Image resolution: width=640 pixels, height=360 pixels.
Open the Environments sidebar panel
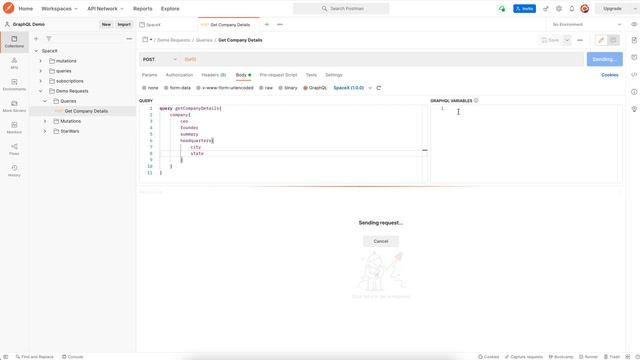(14, 85)
